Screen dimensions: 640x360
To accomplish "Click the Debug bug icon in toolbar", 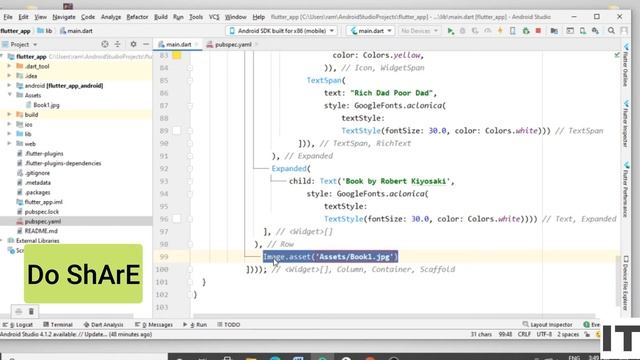I will pyautogui.click(x=462, y=31).
